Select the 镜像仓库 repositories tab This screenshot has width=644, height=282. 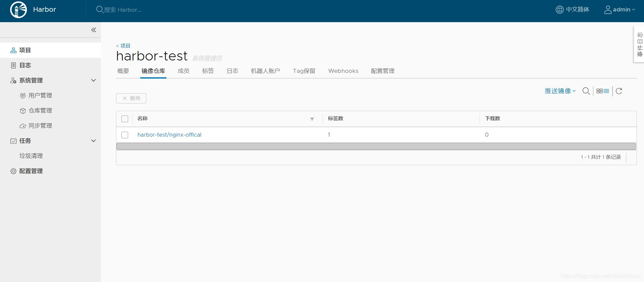click(153, 71)
